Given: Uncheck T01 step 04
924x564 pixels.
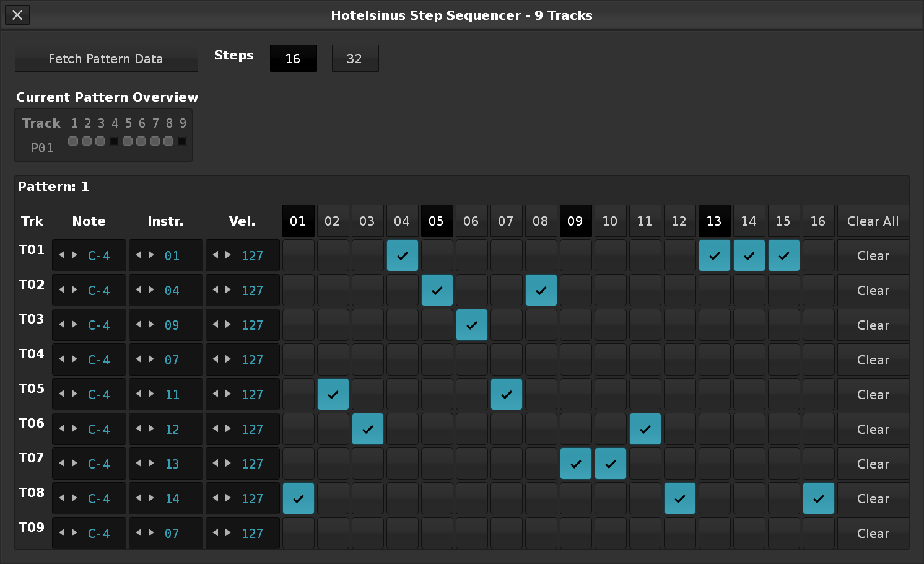Looking at the screenshot, I should click(x=403, y=255).
